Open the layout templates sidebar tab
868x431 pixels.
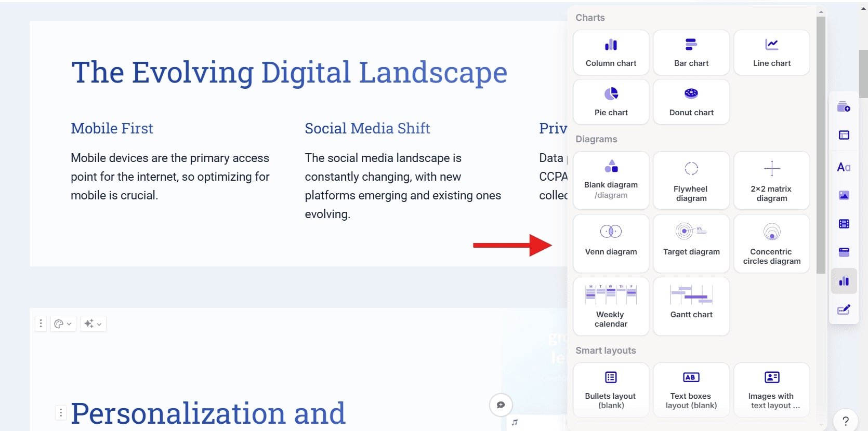[x=844, y=135]
